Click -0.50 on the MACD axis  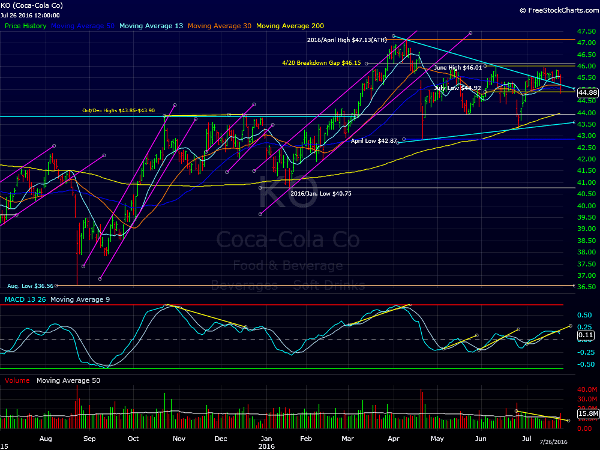pyautogui.click(x=585, y=365)
